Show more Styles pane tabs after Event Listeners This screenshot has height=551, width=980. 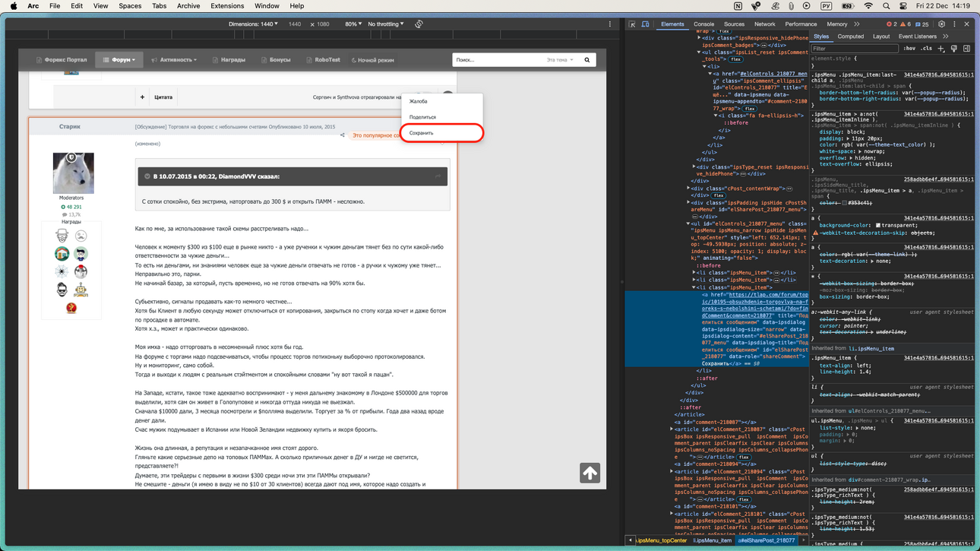pos(946,36)
